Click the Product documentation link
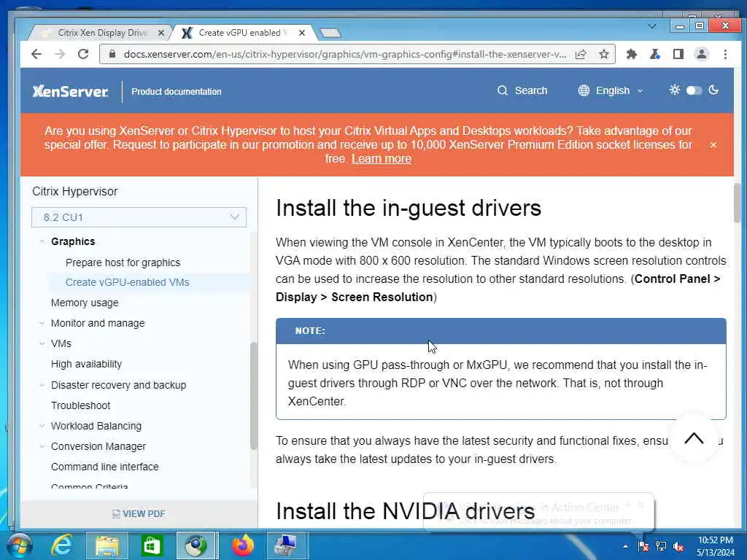The width and height of the screenshot is (747, 560). tap(177, 91)
